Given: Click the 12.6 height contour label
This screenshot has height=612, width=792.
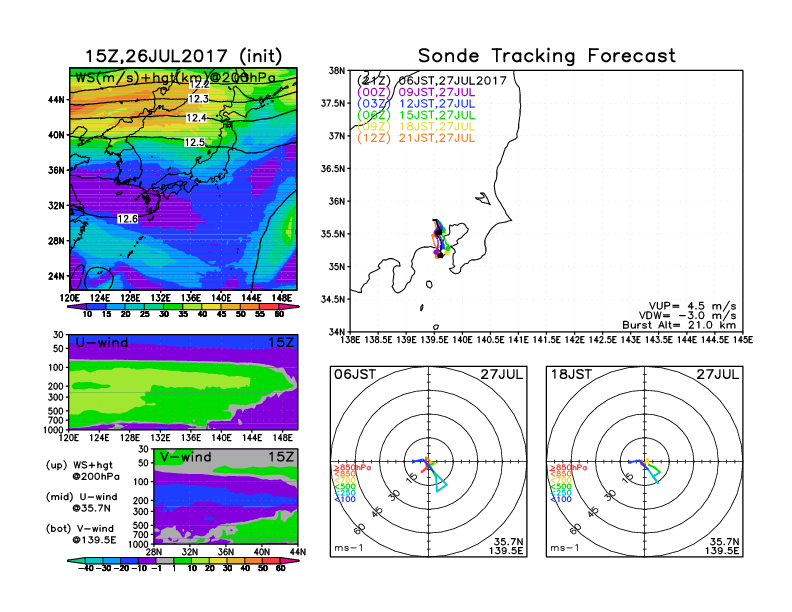Looking at the screenshot, I should (127, 219).
